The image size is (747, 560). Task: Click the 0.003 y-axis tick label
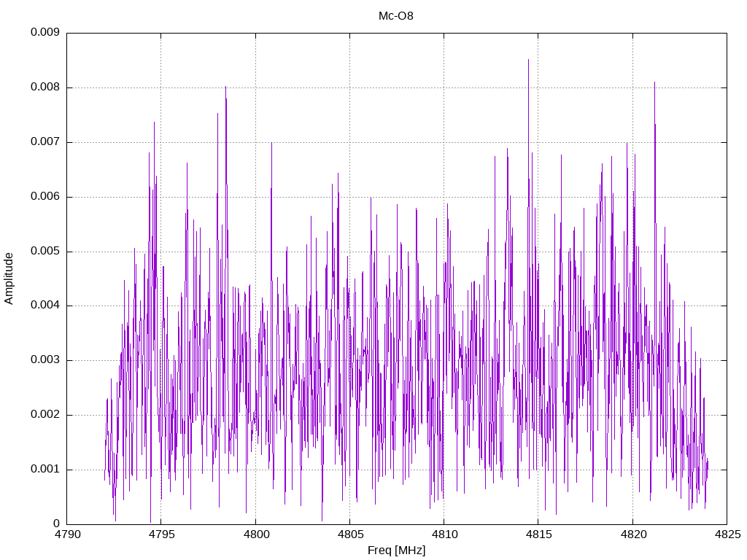click(x=45, y=360)
